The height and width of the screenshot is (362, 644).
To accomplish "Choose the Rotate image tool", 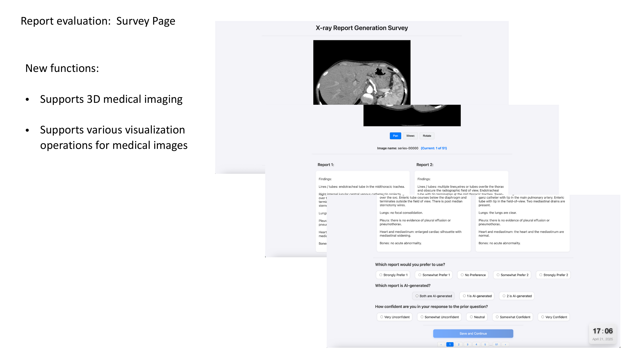I will coord(427,136).
